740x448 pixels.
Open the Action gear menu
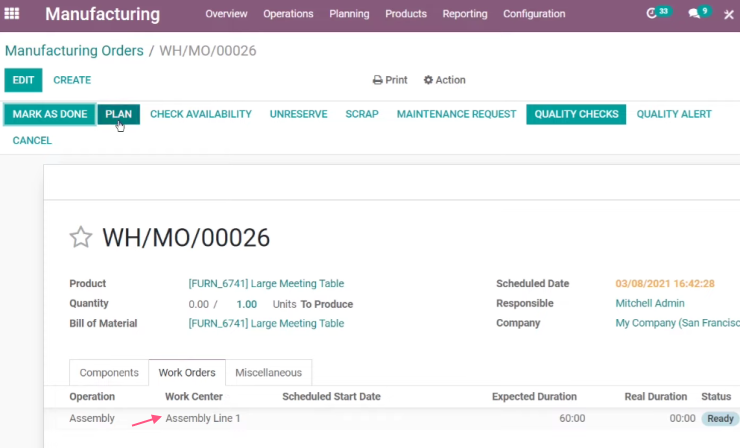click(444, 80)
